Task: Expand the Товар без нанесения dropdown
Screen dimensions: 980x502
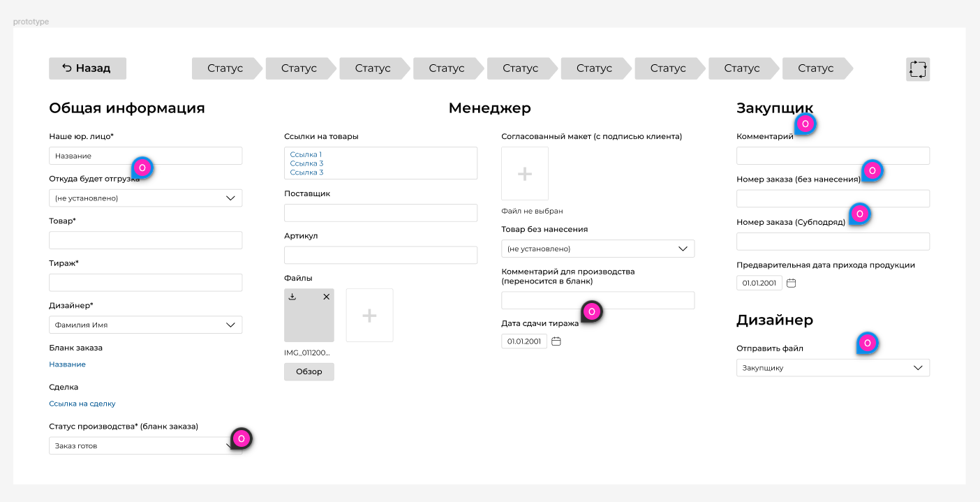Action: (597, 249)
